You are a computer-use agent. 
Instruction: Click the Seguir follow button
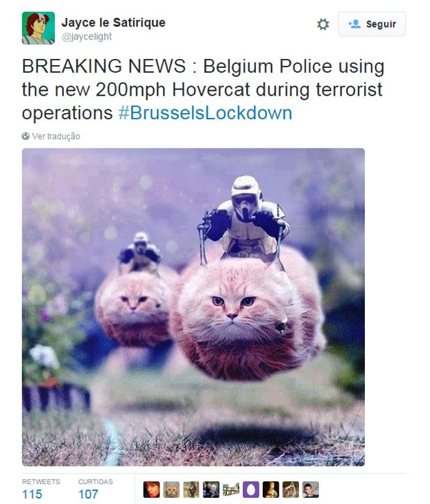click(372, 24)
